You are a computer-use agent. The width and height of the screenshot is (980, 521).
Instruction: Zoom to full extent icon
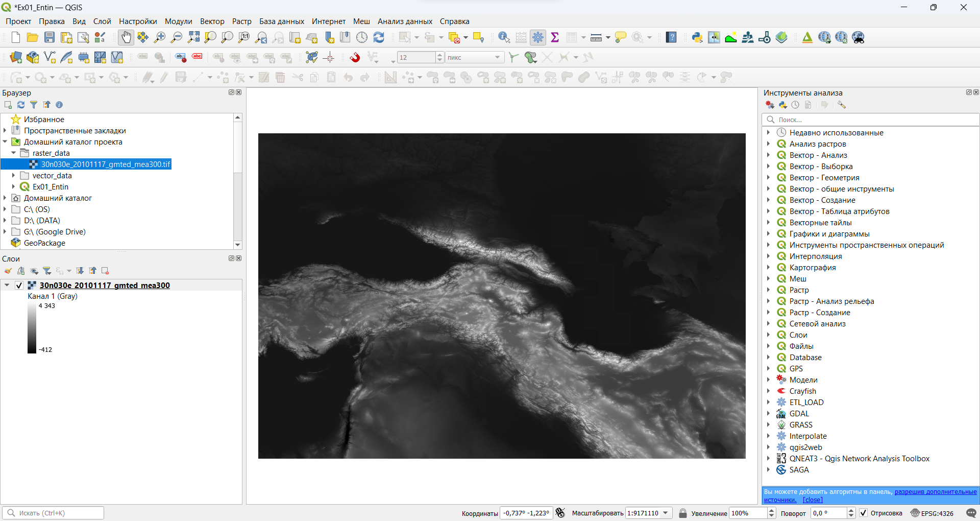[x=193, y=37]
